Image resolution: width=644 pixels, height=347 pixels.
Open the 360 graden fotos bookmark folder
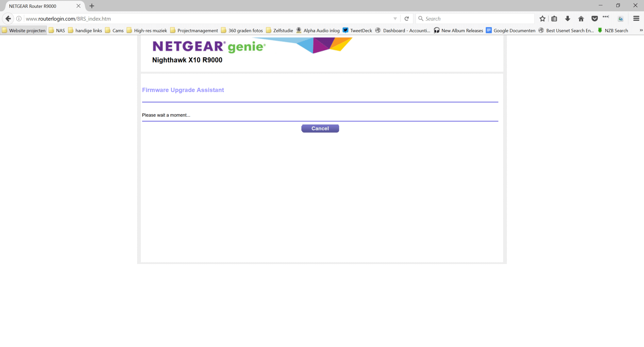point(242,30)
